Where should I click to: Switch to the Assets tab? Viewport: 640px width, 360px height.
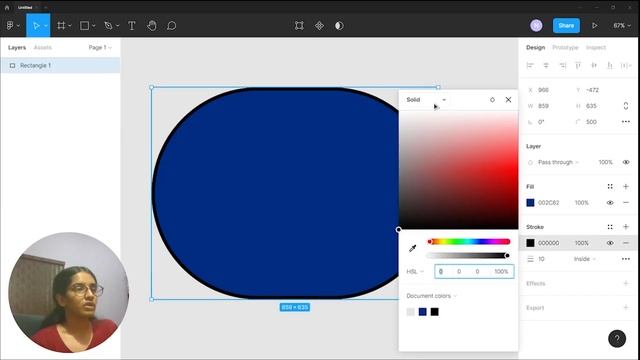pos(42,47)
